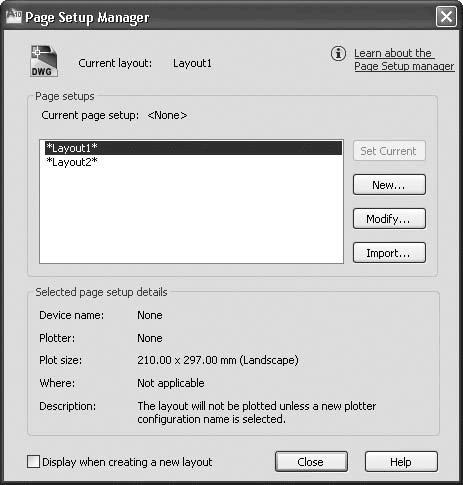Click the Description text about plotter configuration

click(257, 412)
